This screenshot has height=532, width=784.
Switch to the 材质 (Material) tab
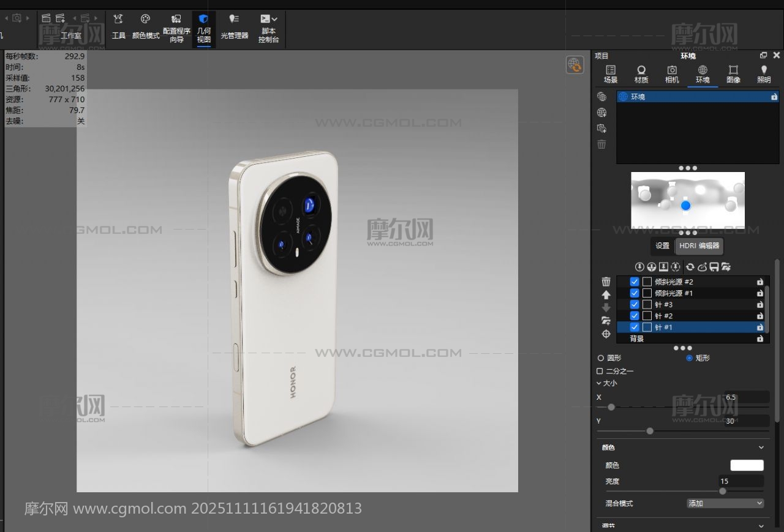tap(641, 74)
